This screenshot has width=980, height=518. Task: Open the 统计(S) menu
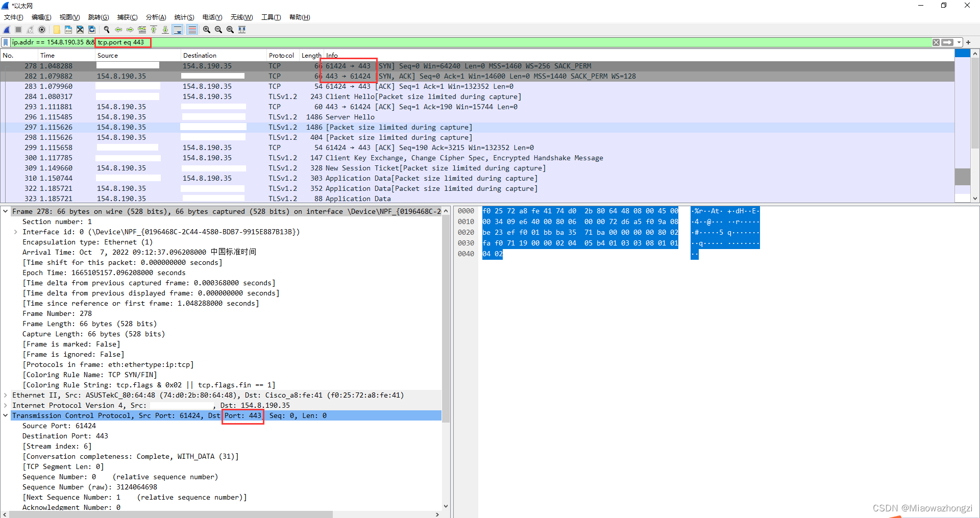184,17
